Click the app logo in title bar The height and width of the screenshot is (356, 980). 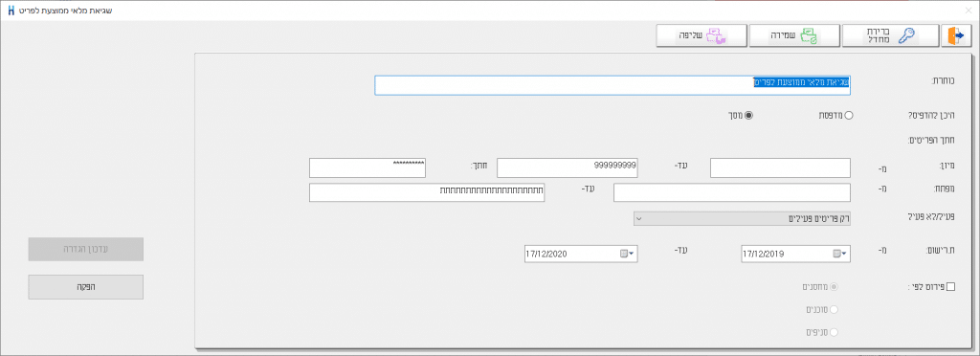pyautogui.click(x=11, y=11)
